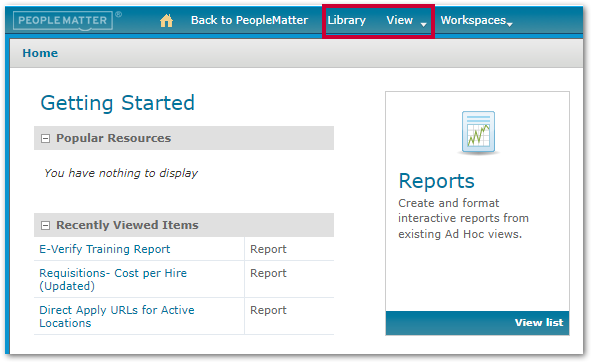Collapse the Popular Resources section
This screenshot has width=592, height=363.
click(45, 139)
